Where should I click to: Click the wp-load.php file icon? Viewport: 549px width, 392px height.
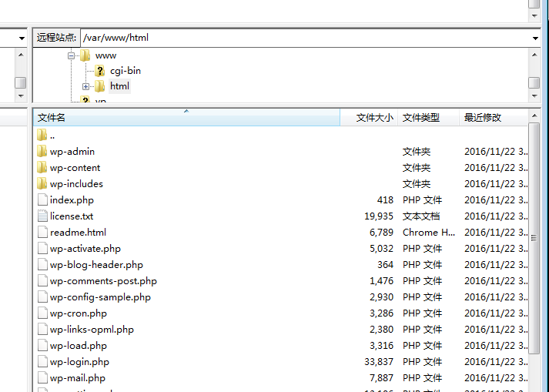point(42,346)
